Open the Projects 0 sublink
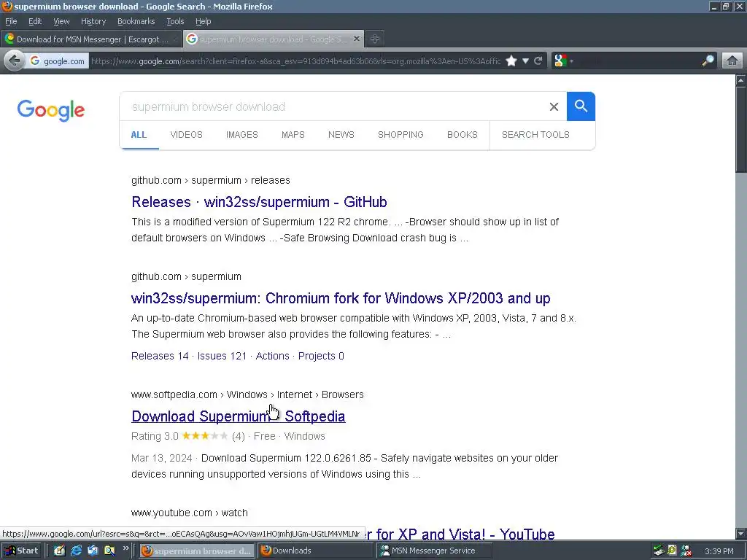 (x=321, y=356)
